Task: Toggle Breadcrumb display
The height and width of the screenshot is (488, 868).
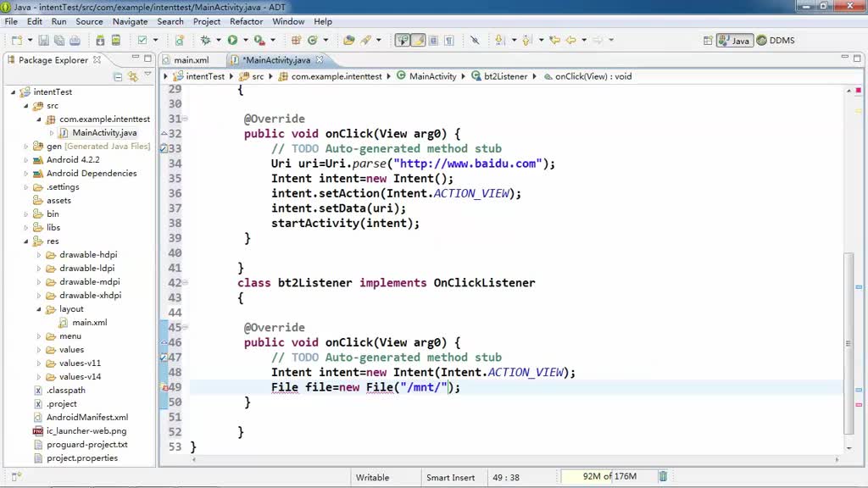Action: coord(403,40)
